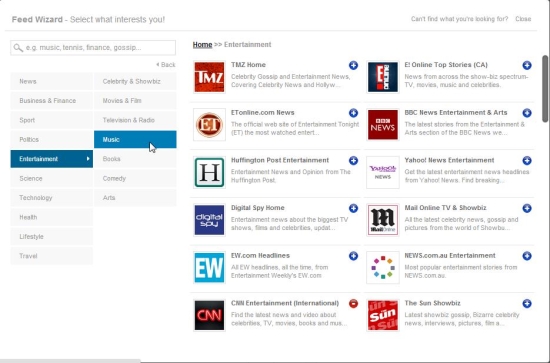Open BBC News Entertainment & Arts title
This screenshot has height=363, width=550.
coord(456,113)
